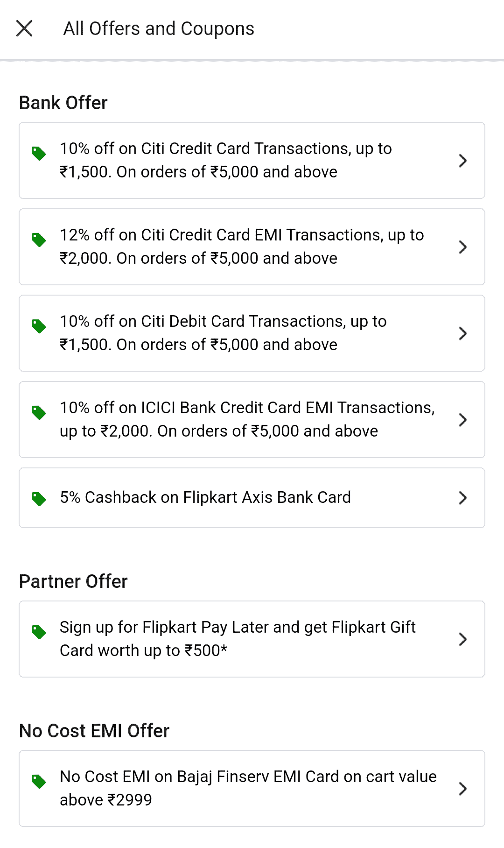Tap green tag icon beside Citi Credit Card offer
The height and width of the screenshot is (848, 504).
pyautogui.click(x=39, y=153)
